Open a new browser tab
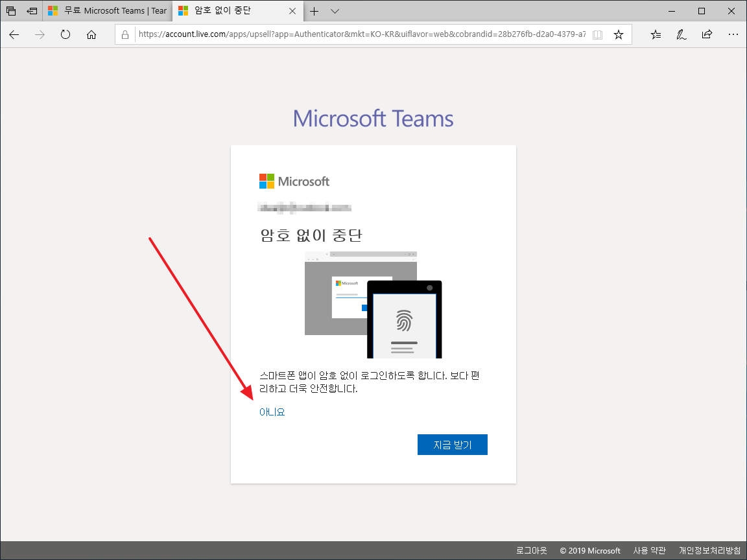This screenshot has height=560, width=747. [314, 11]
